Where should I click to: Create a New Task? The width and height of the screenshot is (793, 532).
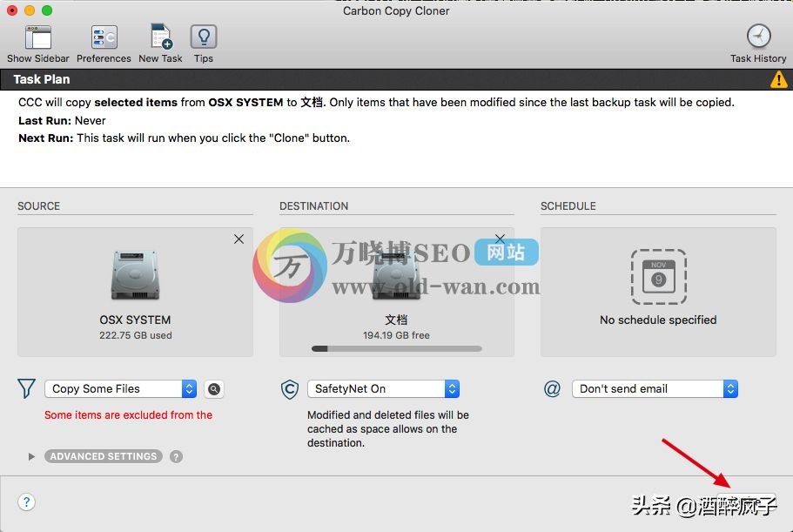click(x=160, y=37)
